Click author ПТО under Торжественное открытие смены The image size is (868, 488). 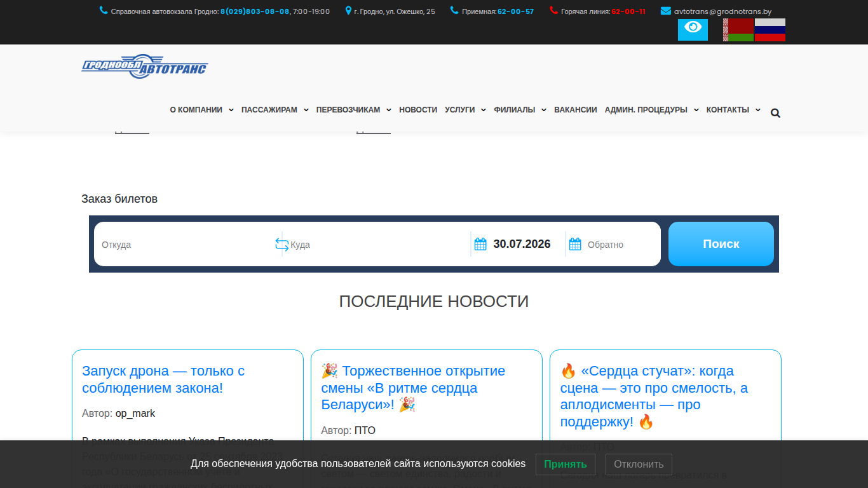pos(365,431)
